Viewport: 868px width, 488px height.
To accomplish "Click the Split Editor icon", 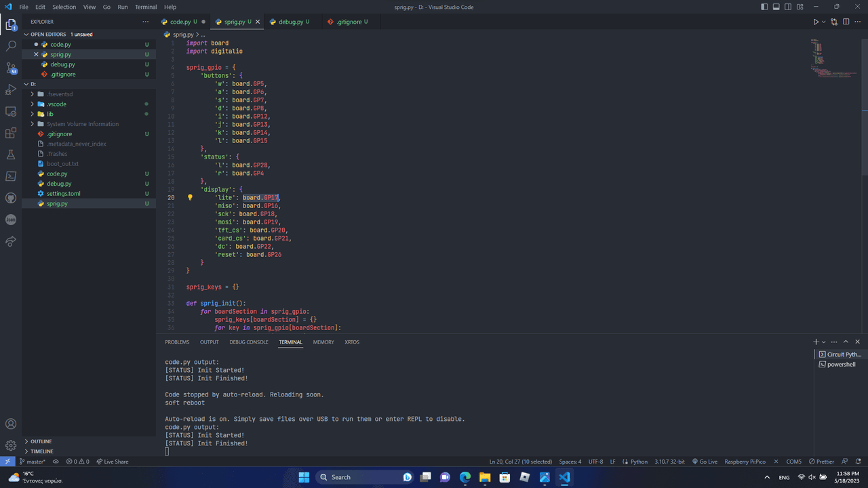I will click(x=846, y=22).
